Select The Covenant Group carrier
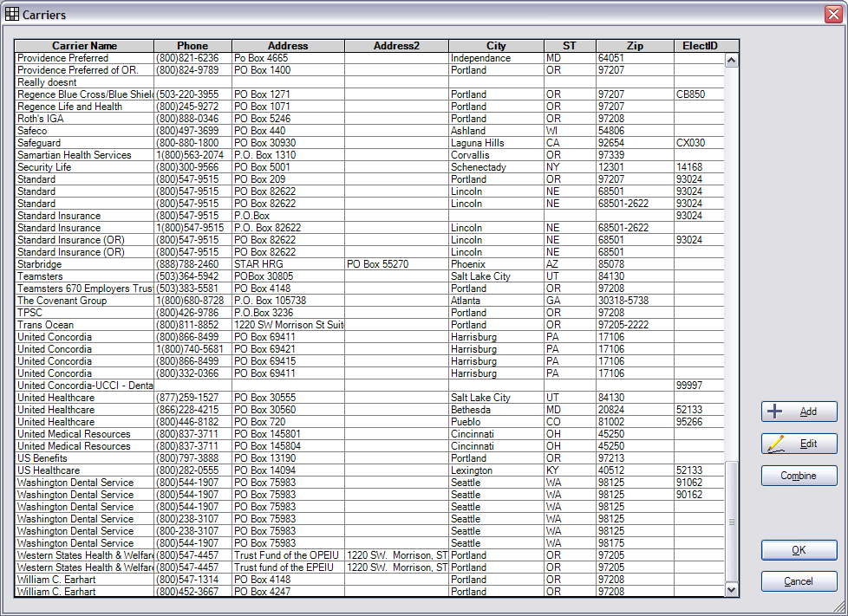The width and height of the screenshot is (848, 616). (369, 301)
